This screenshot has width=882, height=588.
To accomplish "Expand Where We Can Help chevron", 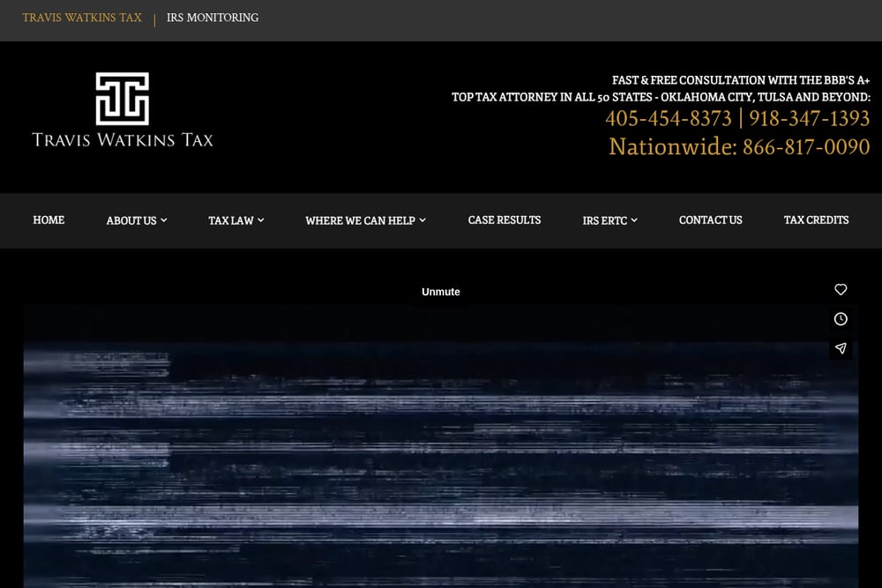I will tap(422, 220).
